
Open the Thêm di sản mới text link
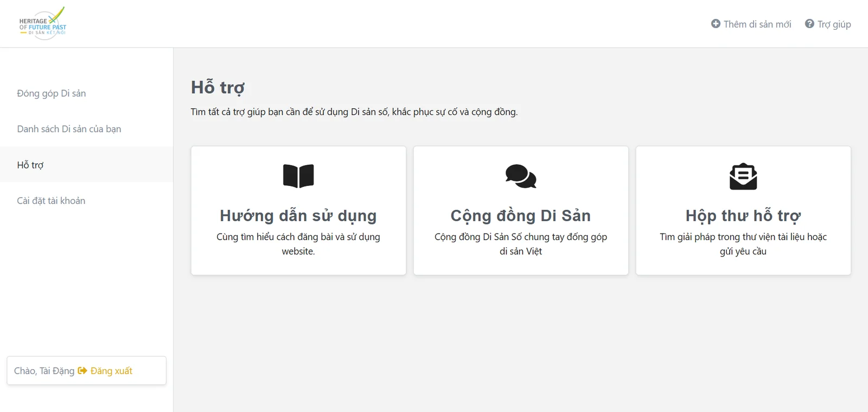click(757, 24)
